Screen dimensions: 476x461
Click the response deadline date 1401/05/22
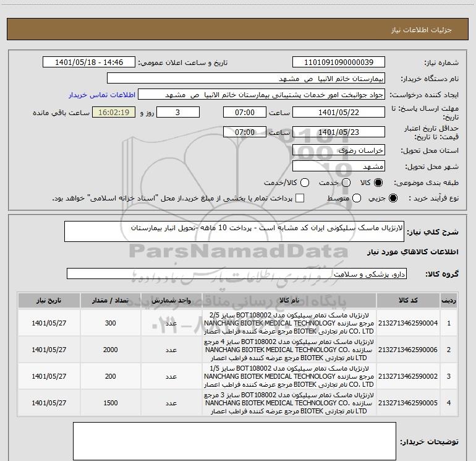(339, 112)
